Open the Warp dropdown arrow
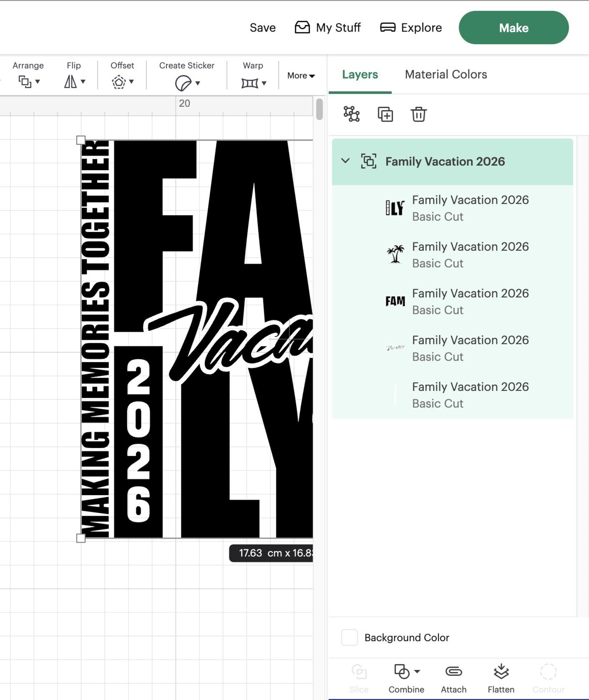Screen dimensions: 589x700 click(x=264, y=83)
